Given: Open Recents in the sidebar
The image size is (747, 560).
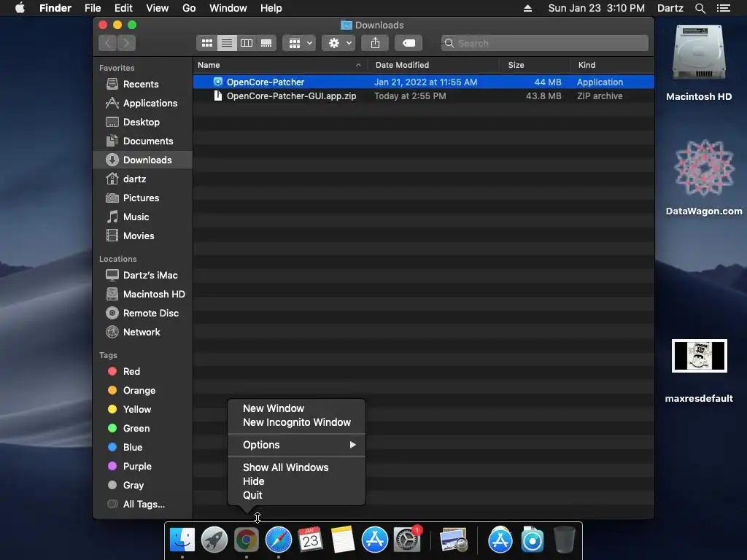Looking at the screenshot, I should [141, 85].
